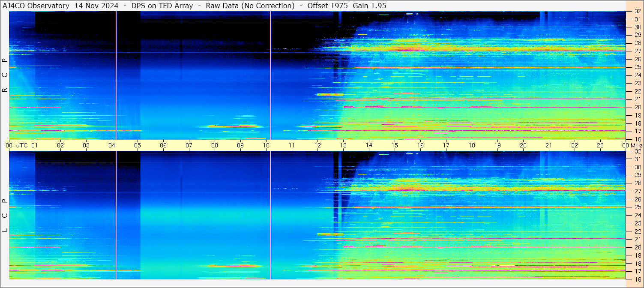The width and height of the screenshot is (644, 288).
Task: Select the 14 Nov 2024 date in header
Action: [x=96, y=6]
